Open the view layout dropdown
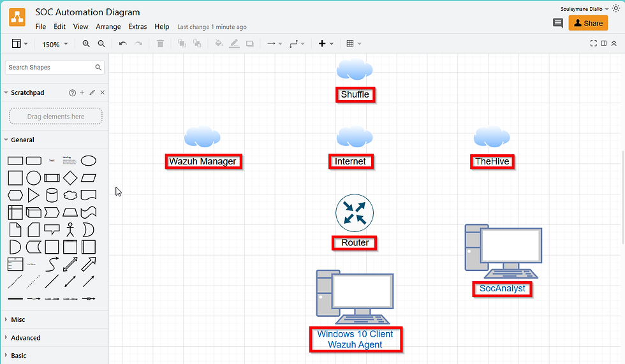Image resolution: width=625 pixels, height=364 pixels. (20, 44)
